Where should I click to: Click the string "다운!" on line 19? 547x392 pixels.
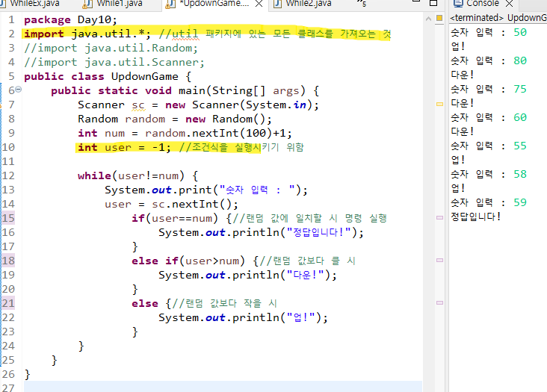(x=305, y=275)
